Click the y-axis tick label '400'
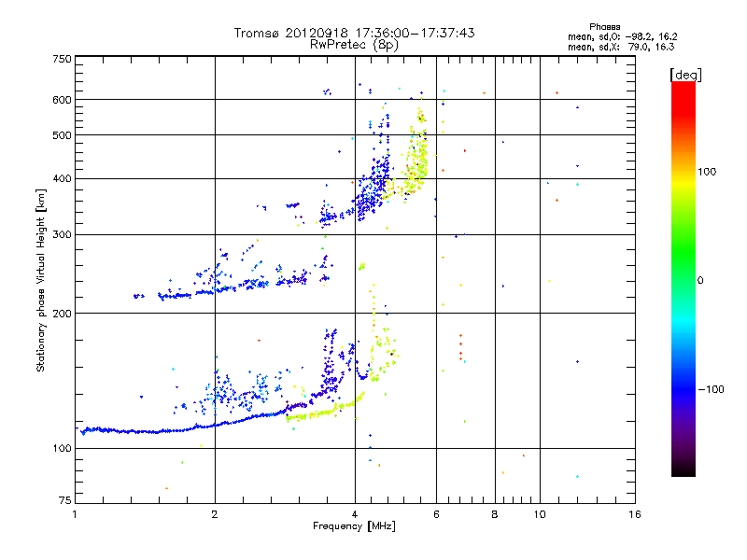This screenshot has height=560, width=747. tap(62, 179)
